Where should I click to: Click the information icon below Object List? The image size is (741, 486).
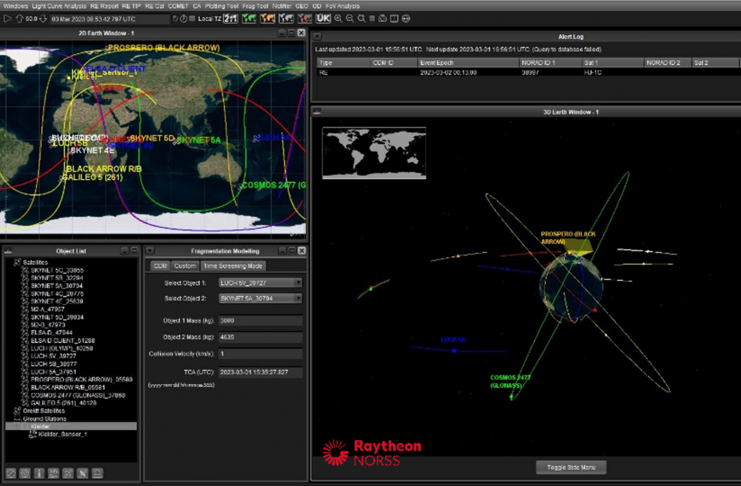[39, 473]
